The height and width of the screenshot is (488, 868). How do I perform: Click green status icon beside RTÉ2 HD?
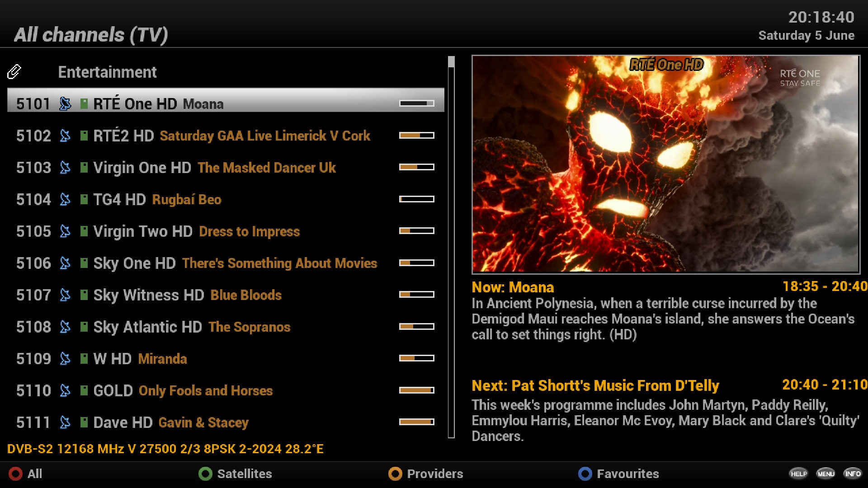[84, 136]
